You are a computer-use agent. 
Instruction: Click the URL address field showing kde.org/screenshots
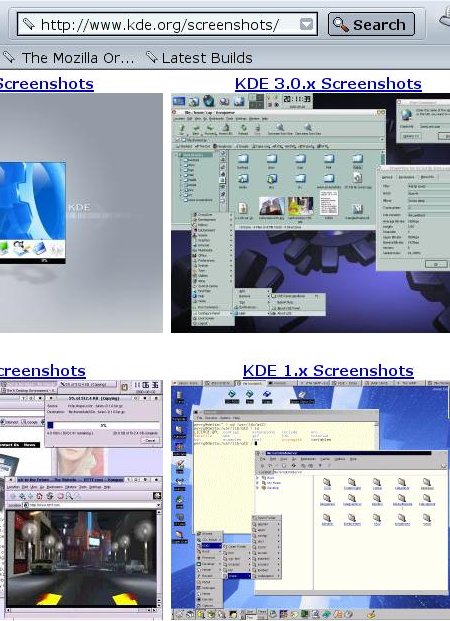(x=167, y=25)
